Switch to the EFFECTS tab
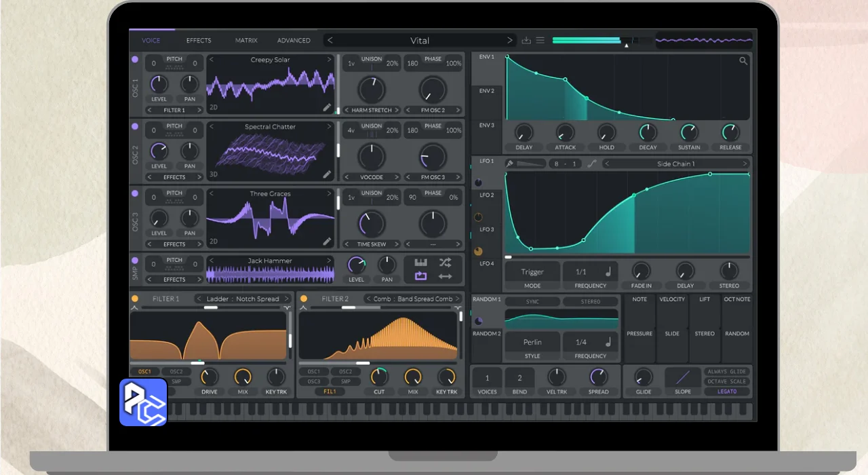Image resolution: width=868 pixels, height=475 pixels. pyautogui.click(x=199, y=41)
